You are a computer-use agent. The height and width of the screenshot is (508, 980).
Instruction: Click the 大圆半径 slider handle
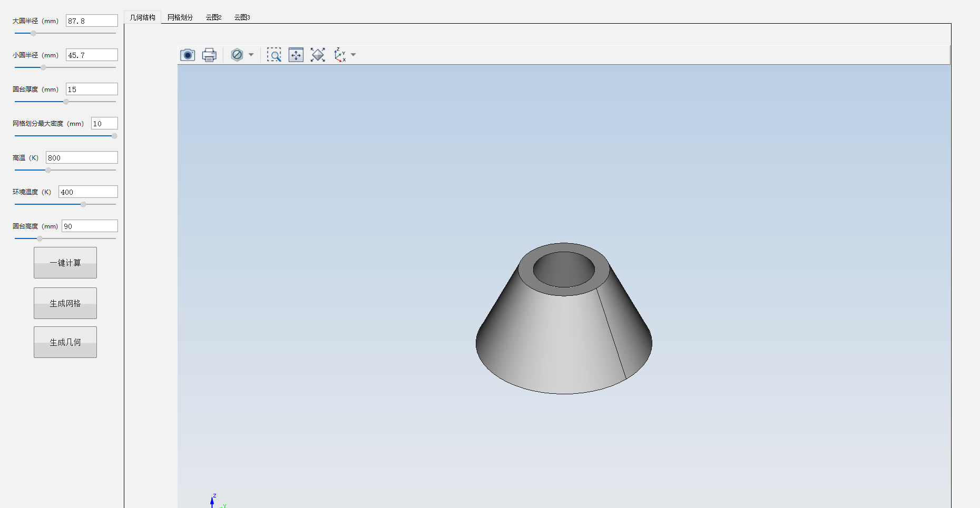click(x=33, y=33)
